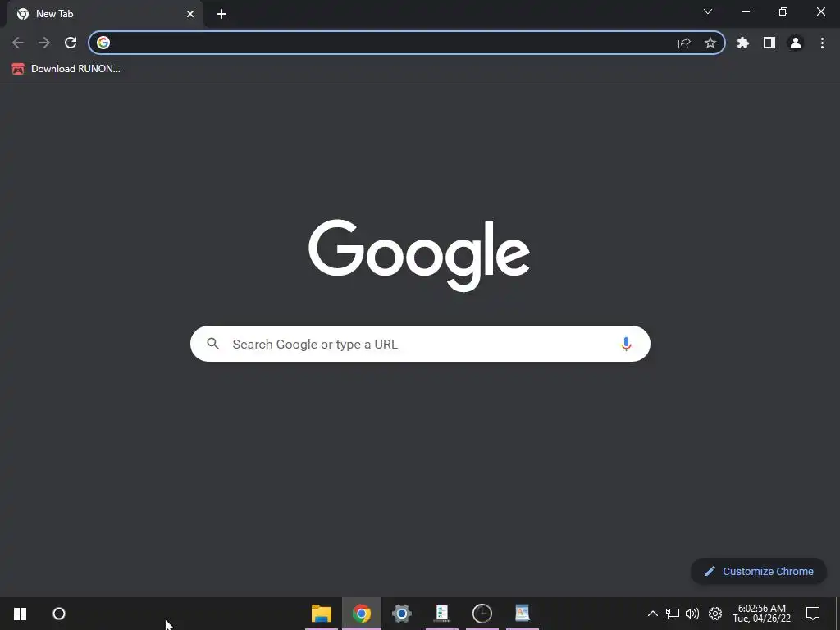Start voice search with microphone
This screenshot has width=840, height=630.
coord(626,344)
